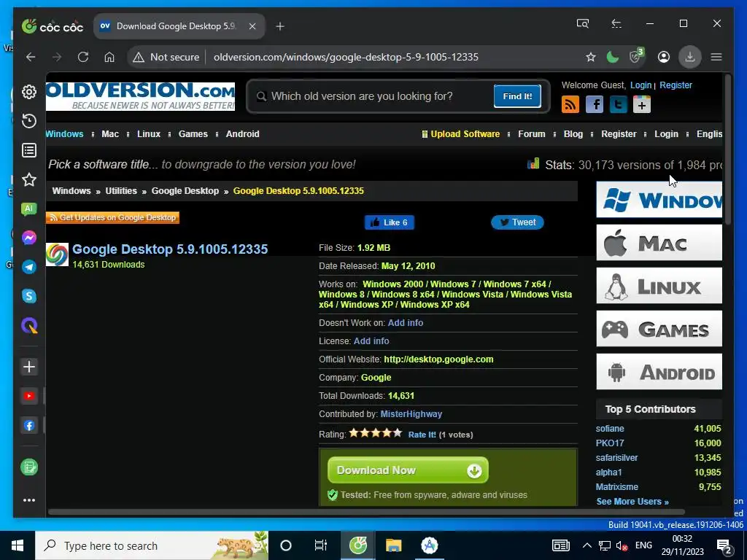Click the Tweet button
This screenshot has height=560, width=747.
tap(517, 222)
